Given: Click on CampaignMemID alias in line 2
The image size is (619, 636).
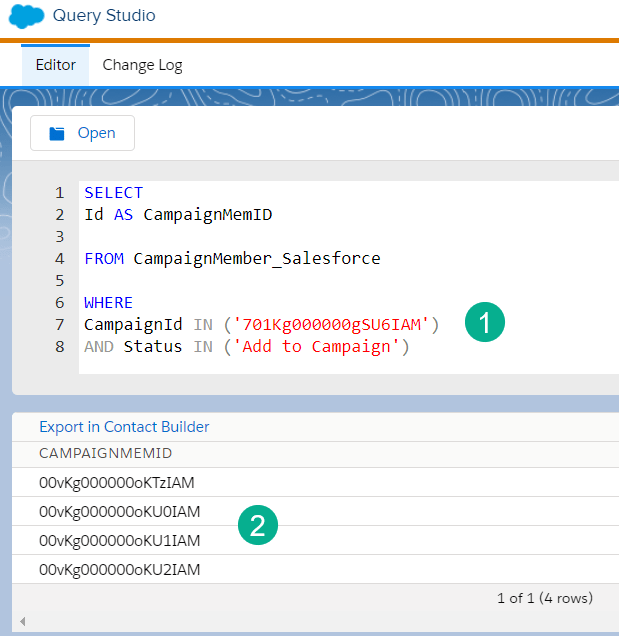Looking at the screenshot, I should click(x=207, y=214).
